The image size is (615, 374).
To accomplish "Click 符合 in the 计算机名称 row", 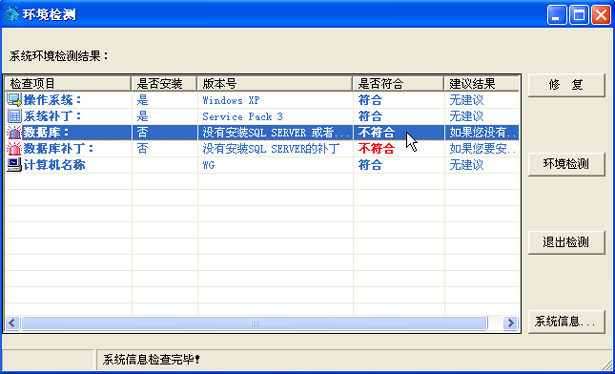I will (370, 165).
